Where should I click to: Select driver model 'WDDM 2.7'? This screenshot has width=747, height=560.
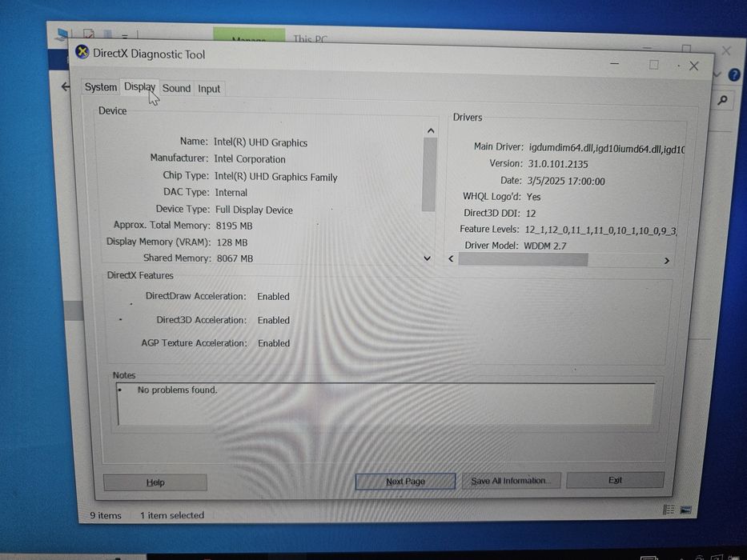click(545, 246)
